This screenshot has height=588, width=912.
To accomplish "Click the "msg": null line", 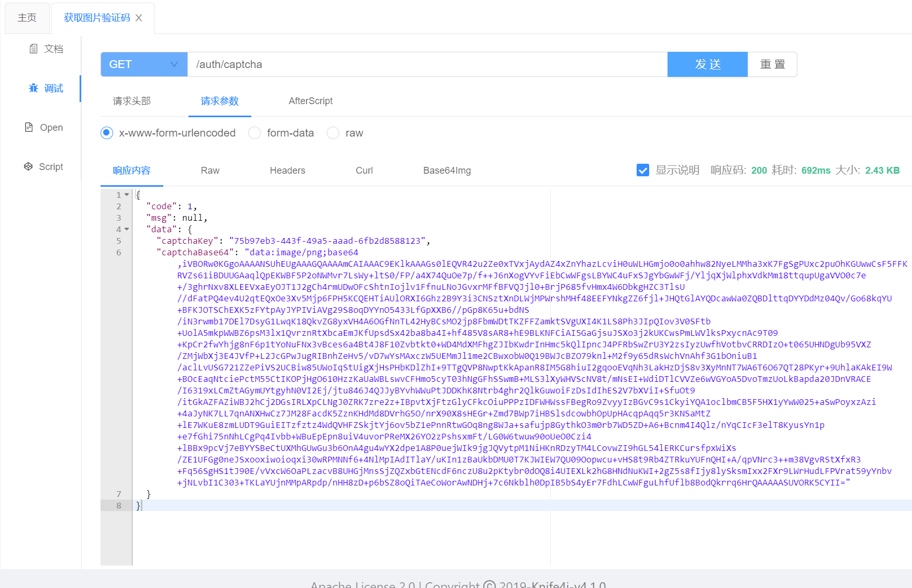I will click(x=177, y=218).
